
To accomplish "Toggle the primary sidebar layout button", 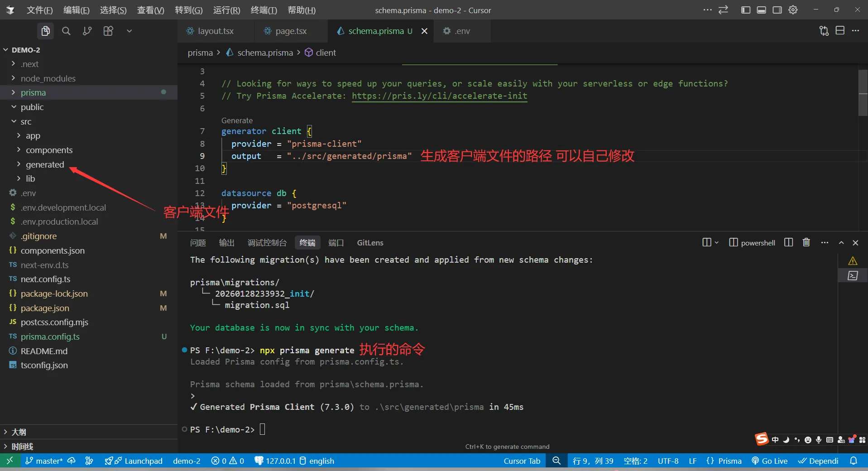I will (745, 10).
